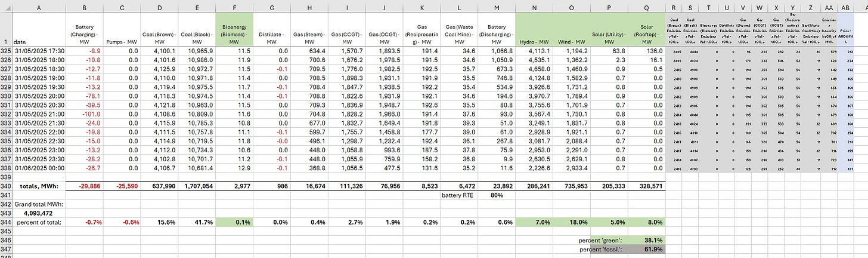Click the grand total '4,093,472'
Image resolution: width=868 pixels, height=258 pixels.
[x=39, y=213]
